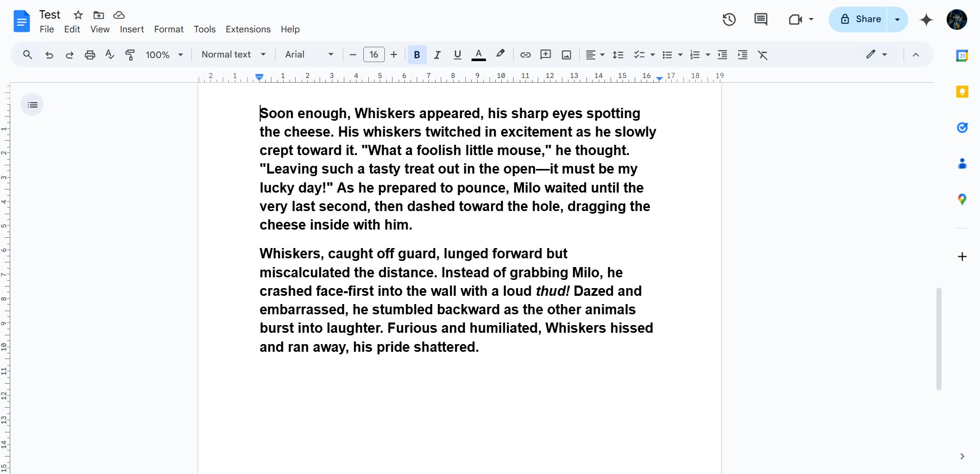Insert an image via toolbar icon
Image resolution: width=980 pixels, height=474 pixels.
point(566,55)
